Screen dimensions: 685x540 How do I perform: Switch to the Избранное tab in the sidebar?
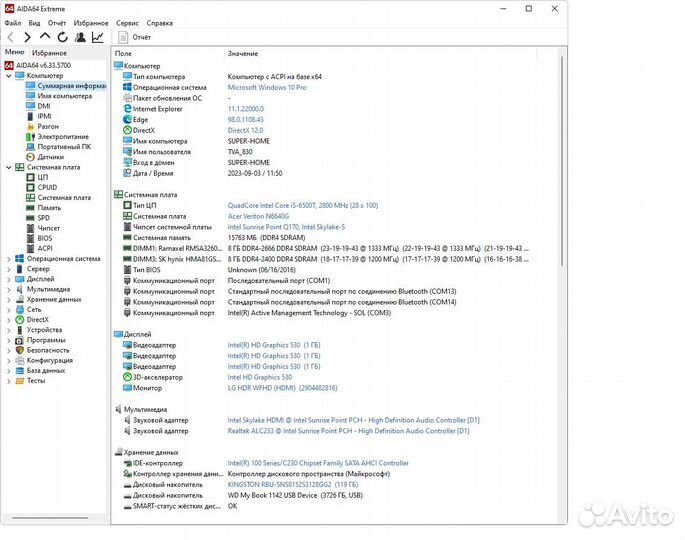coord(49,53)
